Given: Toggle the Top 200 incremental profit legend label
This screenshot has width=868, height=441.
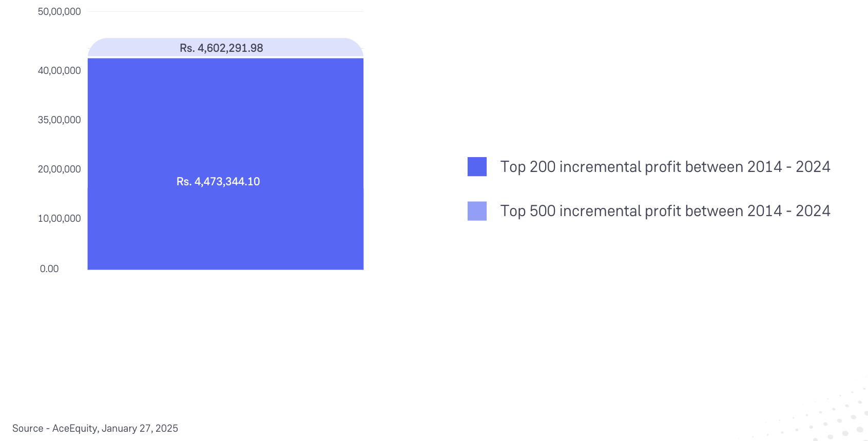Looking at the screenshot, I should [665, 167].
